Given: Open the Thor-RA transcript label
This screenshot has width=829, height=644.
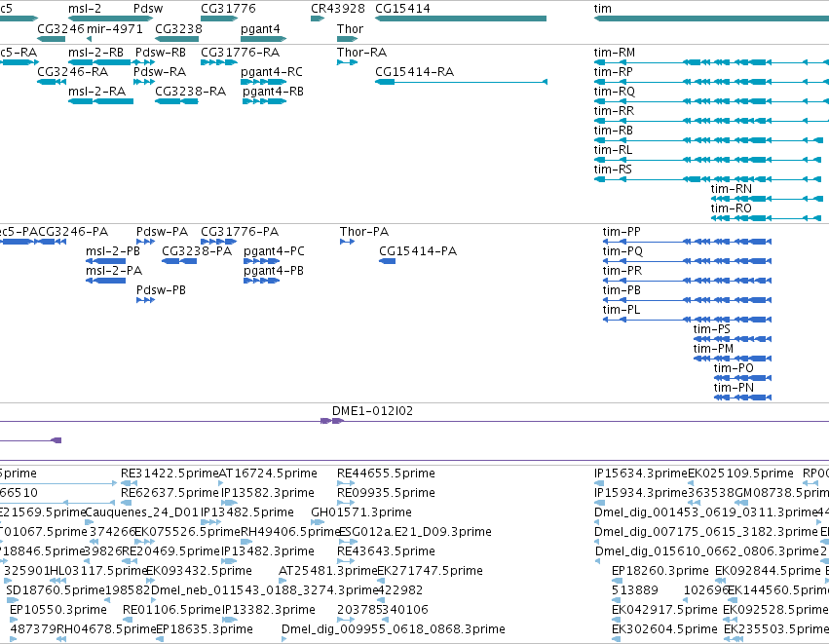Looking at the screenshot, I should tap(361, 53).
